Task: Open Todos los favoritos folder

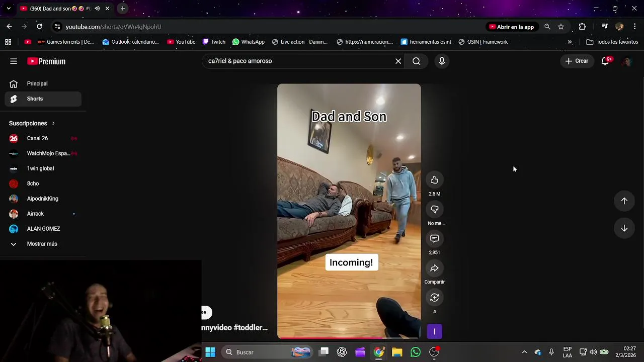Action: tap(612, 42)
